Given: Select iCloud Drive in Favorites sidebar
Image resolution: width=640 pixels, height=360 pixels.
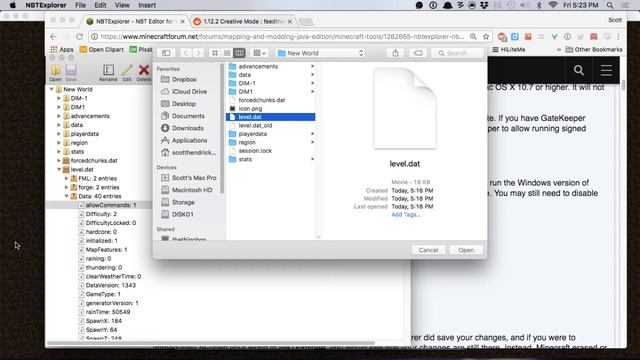Looking at the screenshot, I should [x=189, y=91].
